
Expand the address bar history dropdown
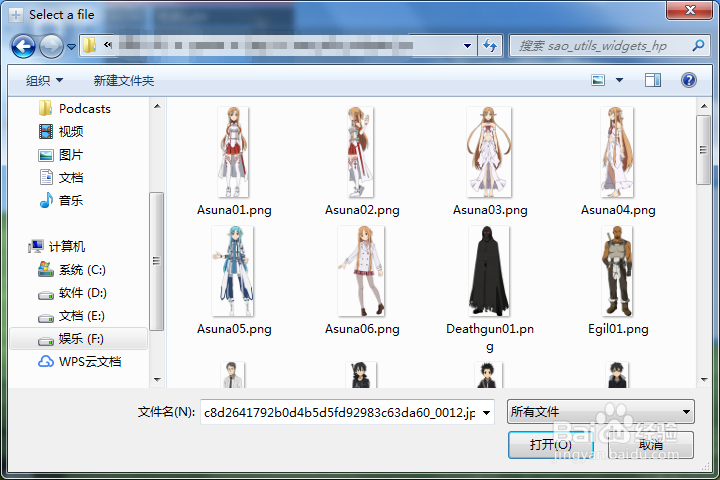pyautogui.click(x=467, y=45)
